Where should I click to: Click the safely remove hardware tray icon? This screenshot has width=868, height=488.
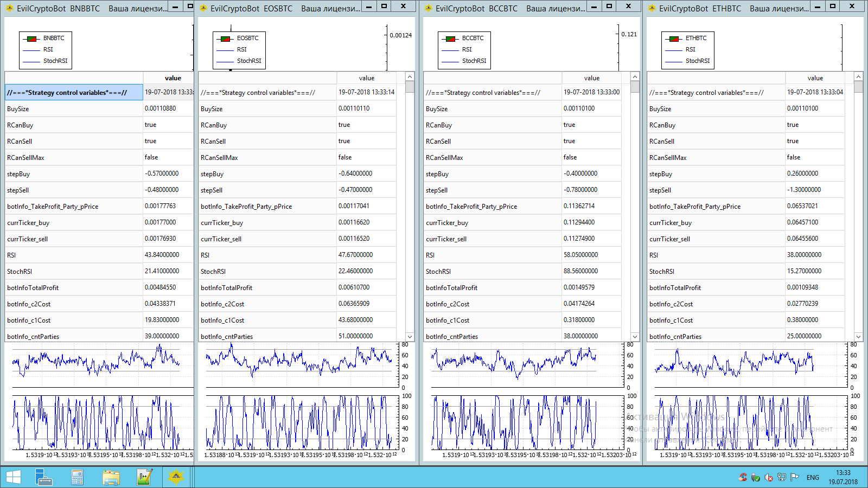pyautogui.click(x=756, y=477)
